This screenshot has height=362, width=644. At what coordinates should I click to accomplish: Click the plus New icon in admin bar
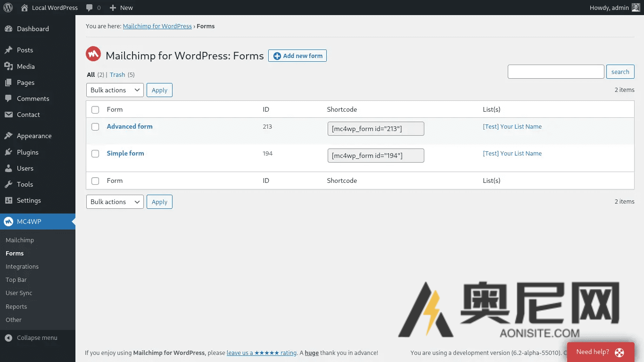point(113,8)
